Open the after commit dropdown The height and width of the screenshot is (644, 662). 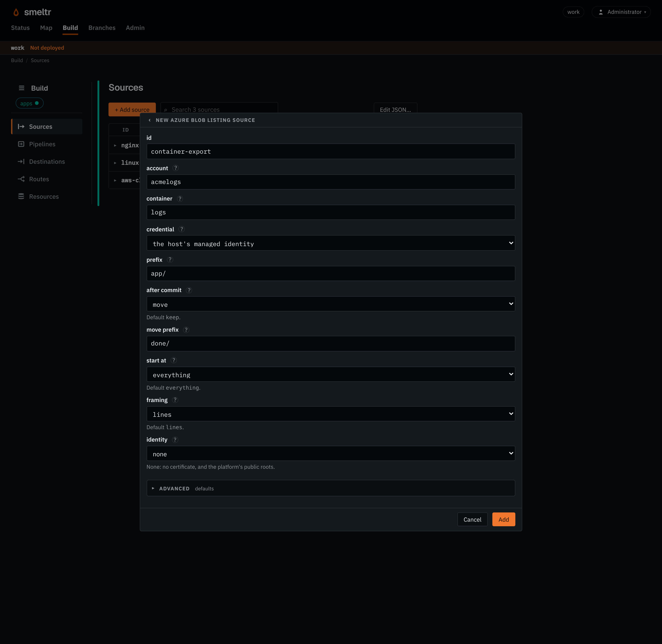(331, 304)
